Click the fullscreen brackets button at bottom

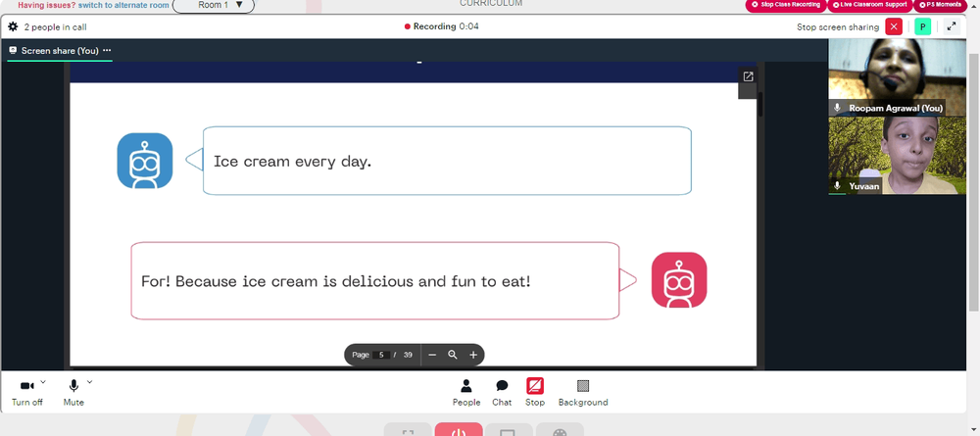408,430
